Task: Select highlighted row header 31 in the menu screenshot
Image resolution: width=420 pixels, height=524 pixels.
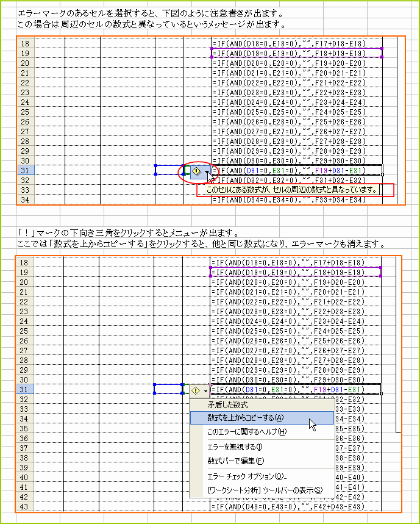Action: point(24,389)
